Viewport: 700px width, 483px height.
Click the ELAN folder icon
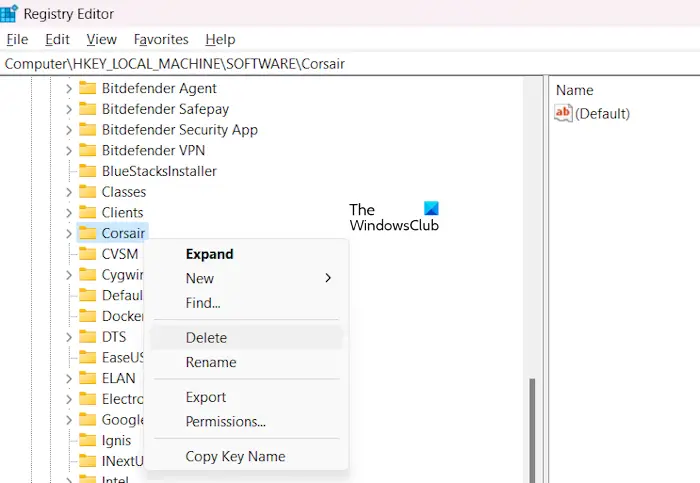point(88,378)
